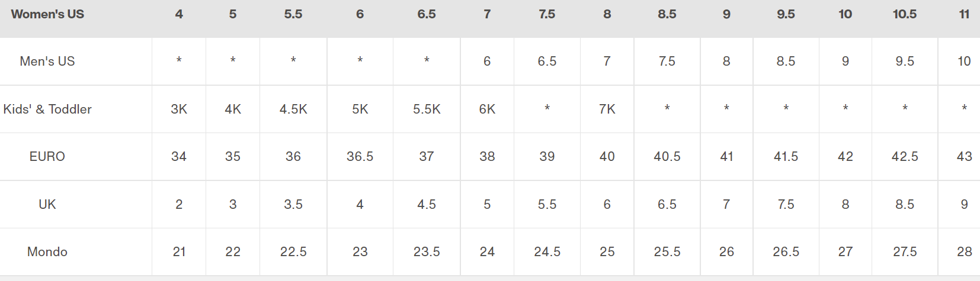Click EURO size 43 cell
Screen dimensions: 980x281
[x=965, y=157]
